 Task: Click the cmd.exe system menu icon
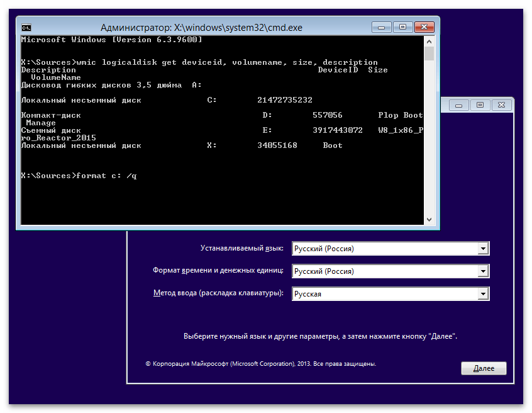click(x=26, y=28)
